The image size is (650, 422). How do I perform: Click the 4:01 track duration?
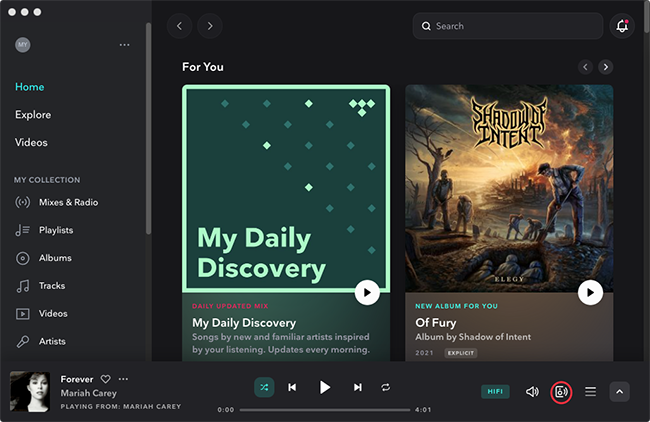coord(423,410)
